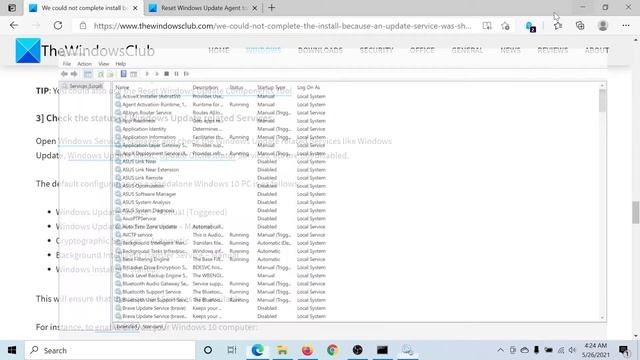This screenshot has height=360, width=640.
Task: Open File menu in Services window
Action: [67, 64]
